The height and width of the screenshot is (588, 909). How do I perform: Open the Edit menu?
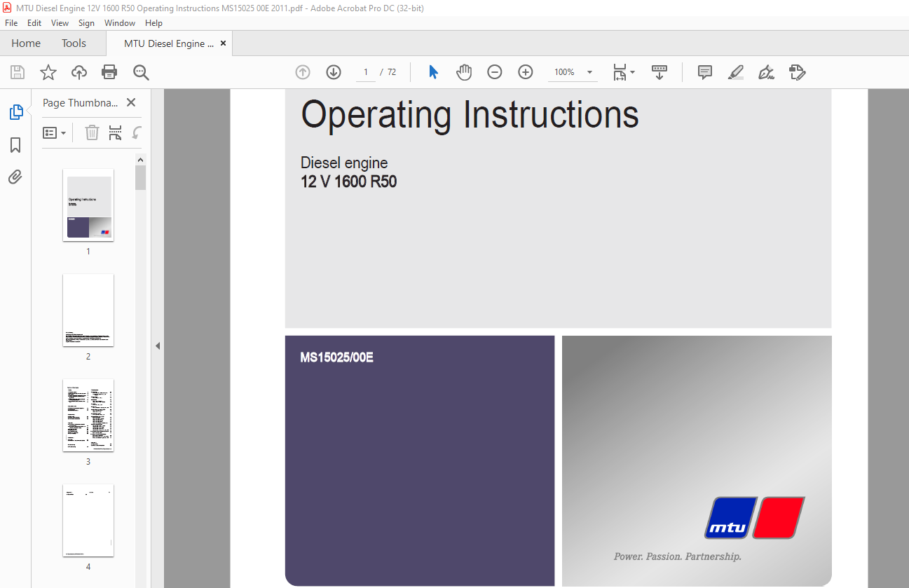point(34,23)
